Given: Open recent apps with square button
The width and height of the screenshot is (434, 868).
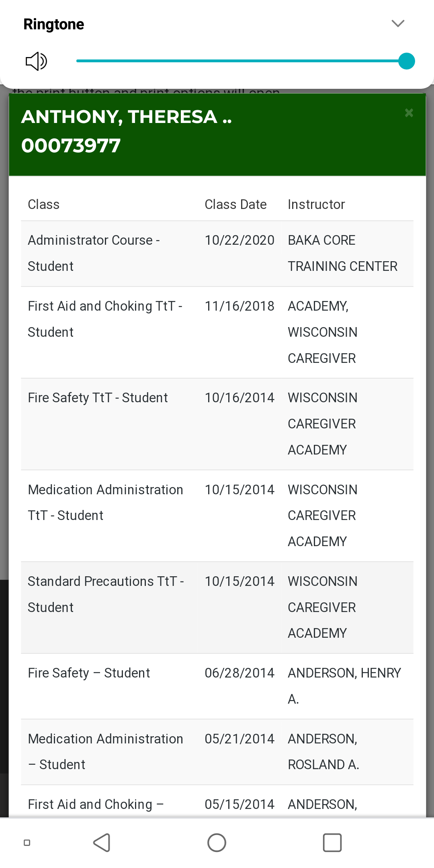Looking at the screenshot, I should click(332, 843).
